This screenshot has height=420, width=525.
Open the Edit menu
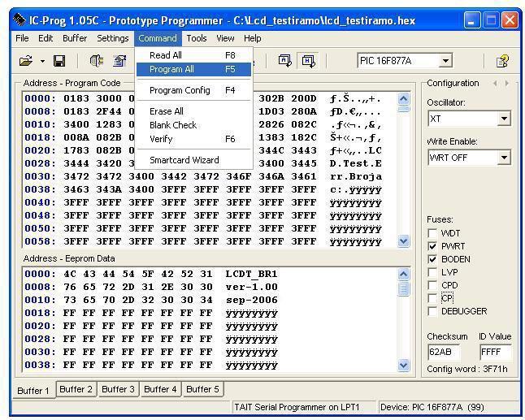tap(46, 38)
